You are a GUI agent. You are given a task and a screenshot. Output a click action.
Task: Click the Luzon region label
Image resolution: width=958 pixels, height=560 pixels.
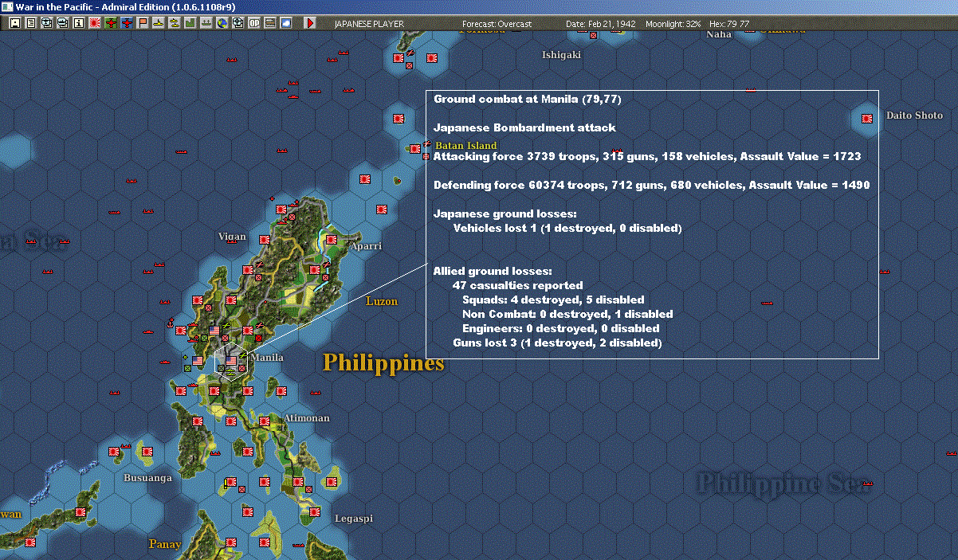(382, 302)
